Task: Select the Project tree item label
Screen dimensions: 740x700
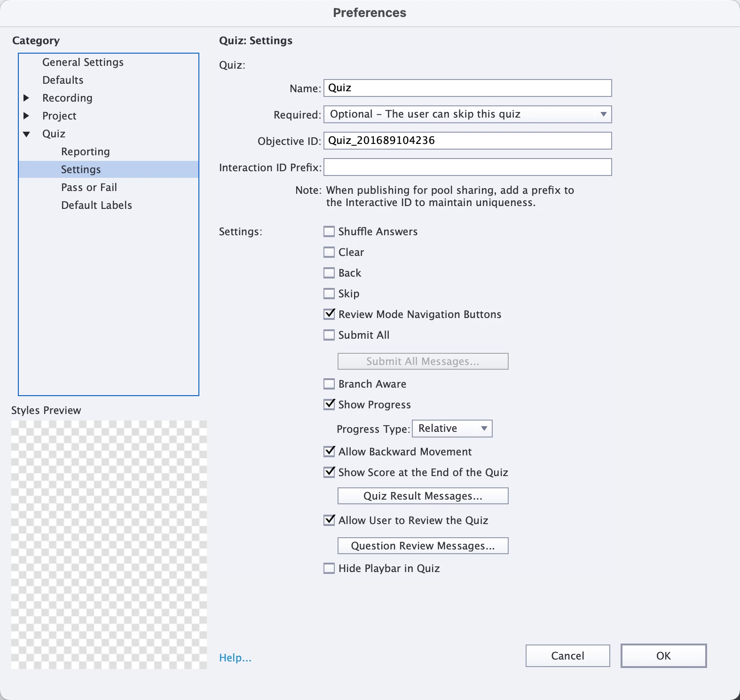Action: (59, 116)
